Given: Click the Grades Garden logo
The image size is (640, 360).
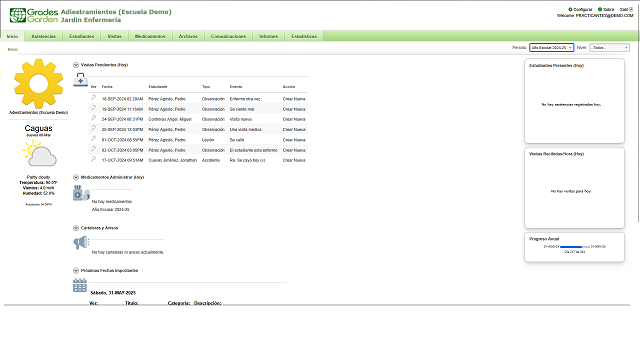Looking at the screenshot, I should coord(33,16).
